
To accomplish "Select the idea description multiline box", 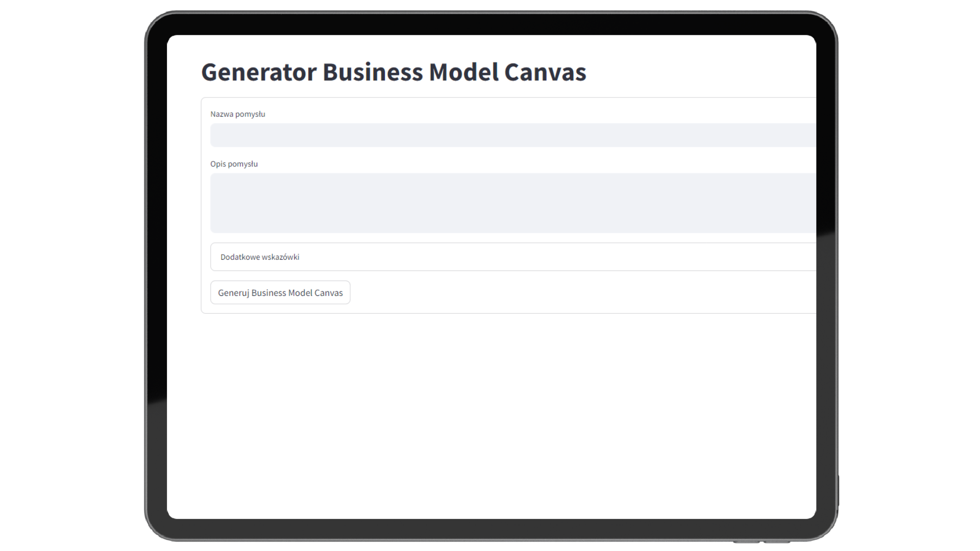I will [x=510, y=203].
